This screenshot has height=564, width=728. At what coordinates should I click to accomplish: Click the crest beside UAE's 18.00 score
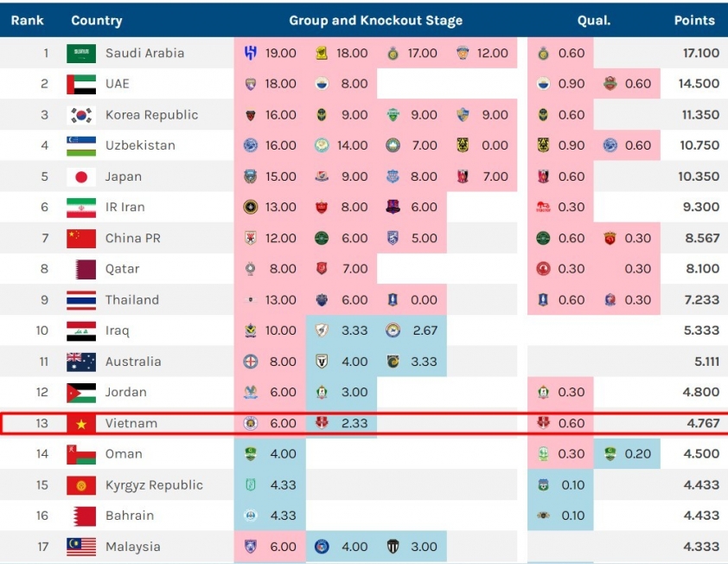(x=250, y=84)
